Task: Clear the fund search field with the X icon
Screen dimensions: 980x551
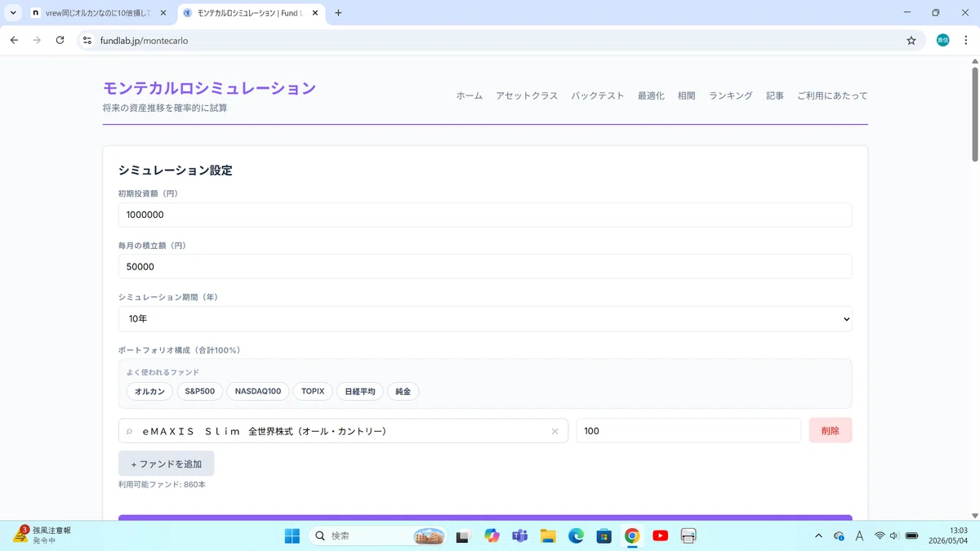Action: point(555,431)
